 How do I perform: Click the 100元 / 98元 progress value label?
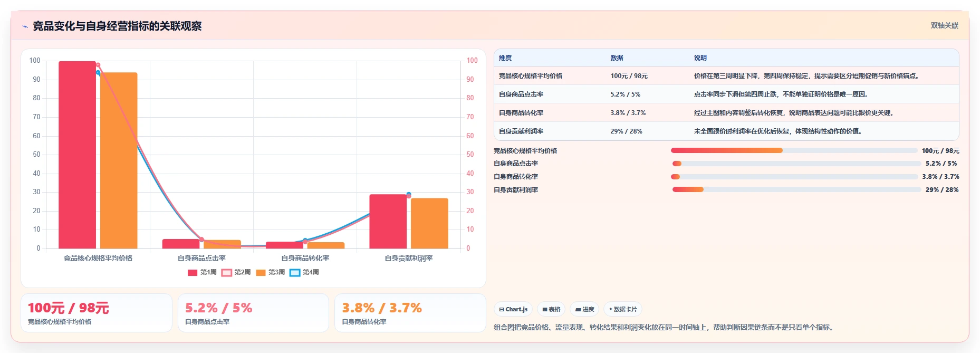940,151
